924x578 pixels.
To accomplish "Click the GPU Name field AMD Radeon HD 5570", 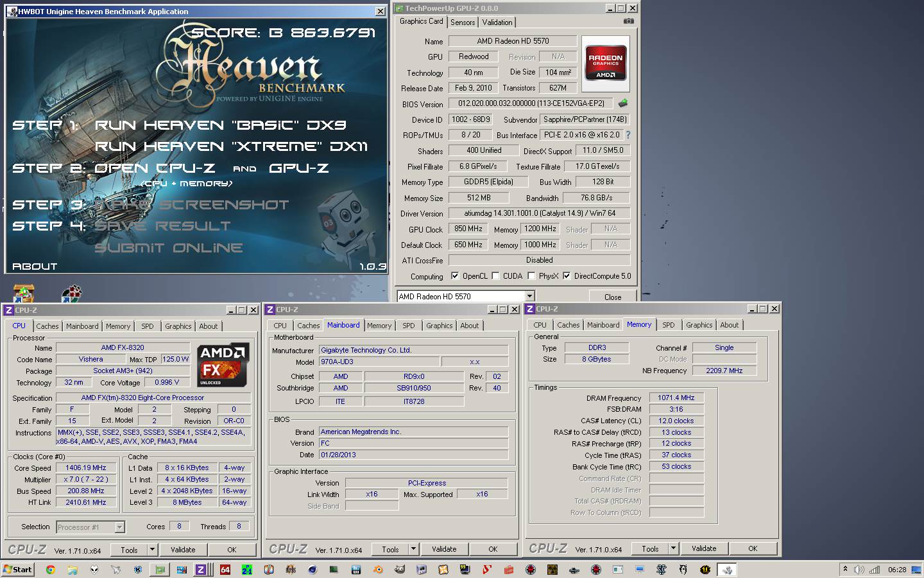I will tap(513, 41).
